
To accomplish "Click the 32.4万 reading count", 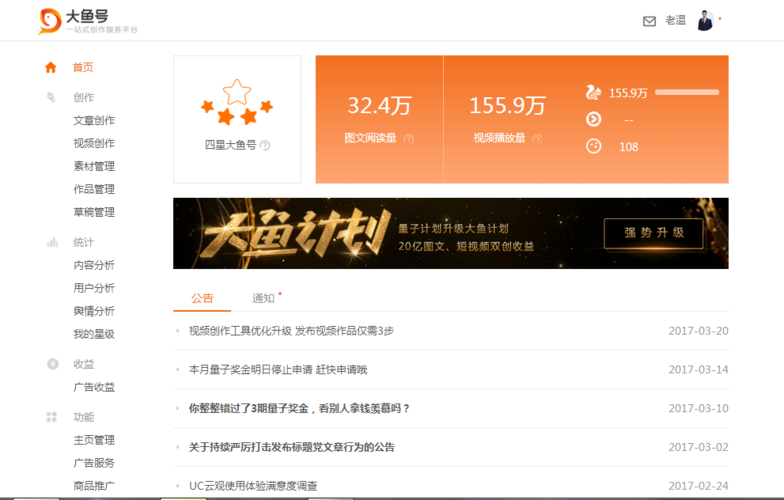I will pos(379,106).
